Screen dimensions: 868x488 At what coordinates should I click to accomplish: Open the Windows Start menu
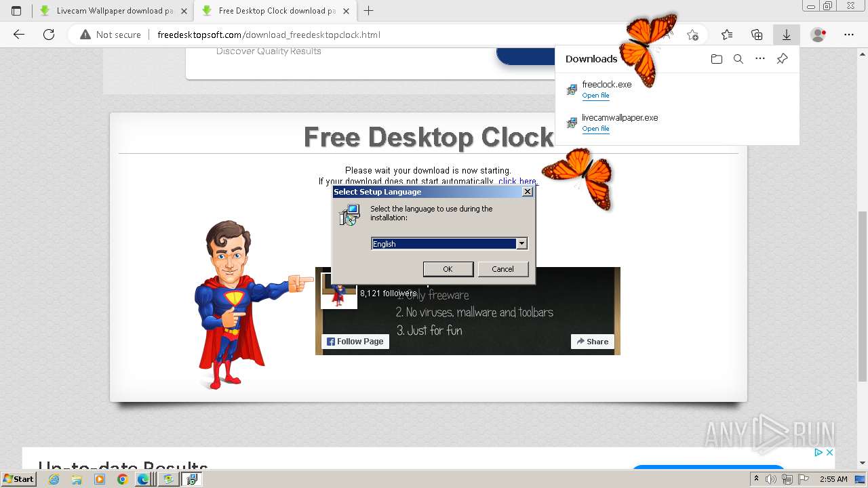point(19,479)
